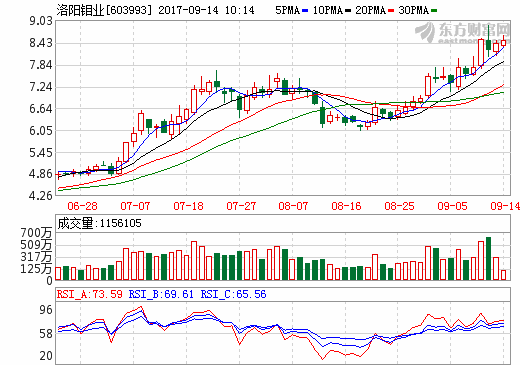Click the tallest green volume bar

[x=489, y=258]
